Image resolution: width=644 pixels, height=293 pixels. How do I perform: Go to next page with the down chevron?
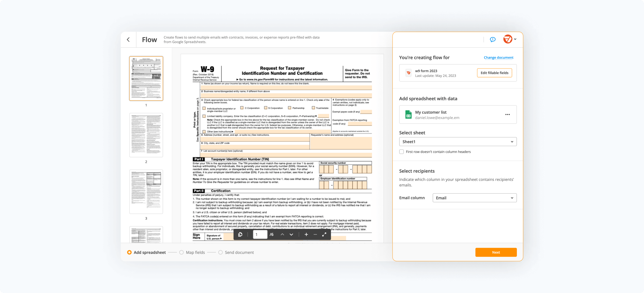click(291, 234)
